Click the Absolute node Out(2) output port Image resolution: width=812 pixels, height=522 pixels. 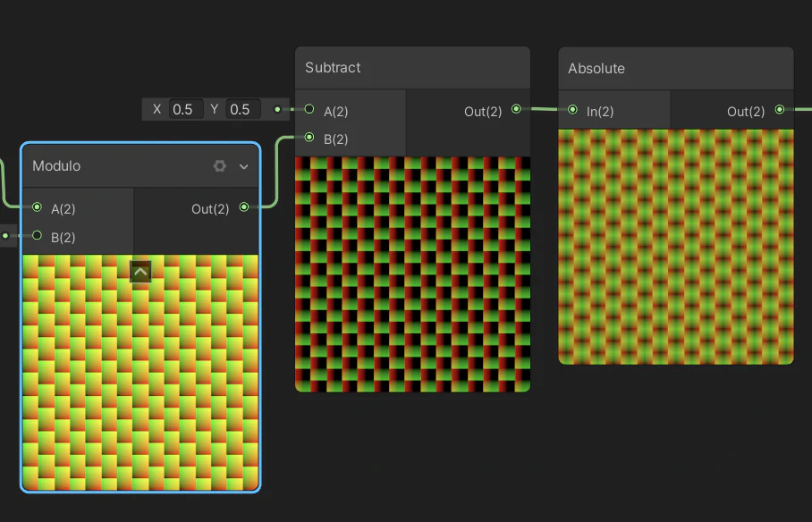(x=780, y=109)
